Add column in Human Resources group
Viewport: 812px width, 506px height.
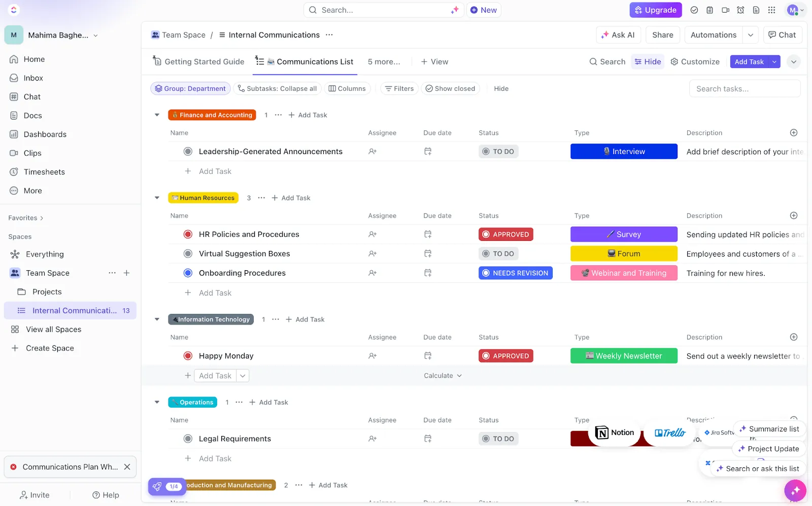point(794,215)
